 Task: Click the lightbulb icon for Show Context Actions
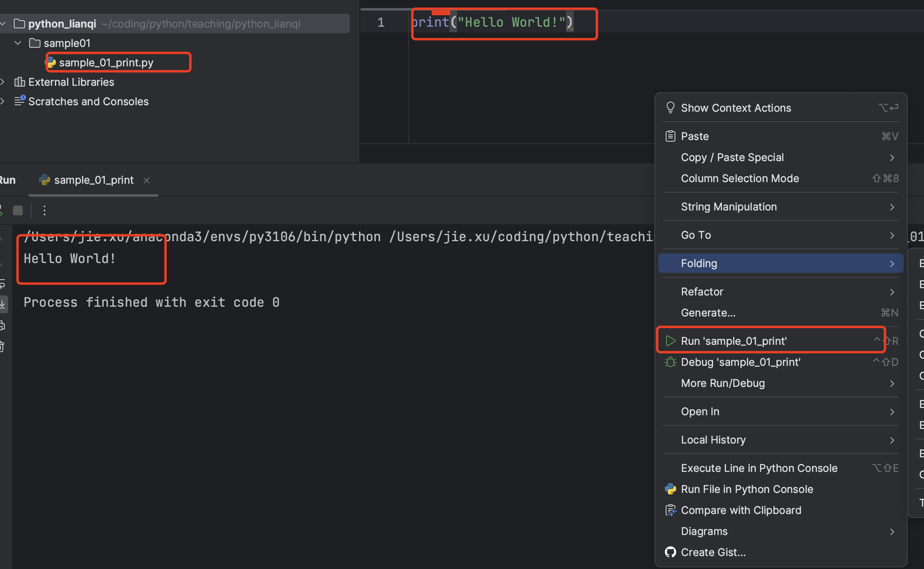671,108
